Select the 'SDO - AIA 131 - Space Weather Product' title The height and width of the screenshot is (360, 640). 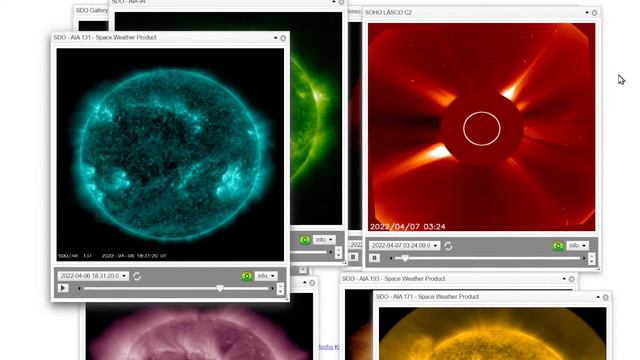(105, 38)
